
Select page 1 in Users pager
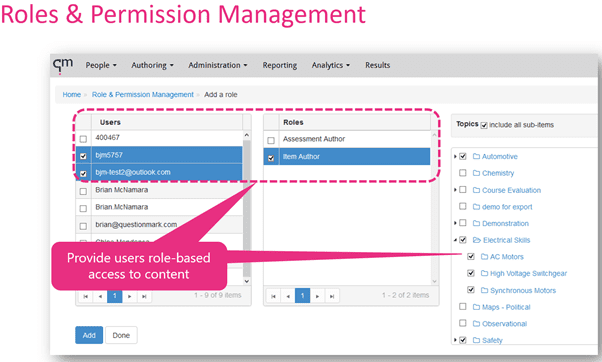pos(114,296)
